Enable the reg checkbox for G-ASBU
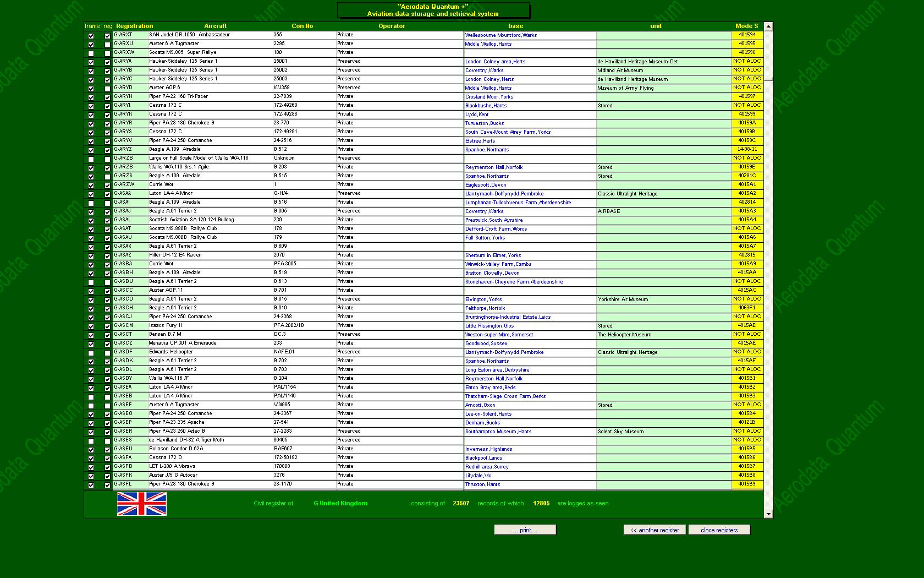924x578 pixels. (107, 282)
